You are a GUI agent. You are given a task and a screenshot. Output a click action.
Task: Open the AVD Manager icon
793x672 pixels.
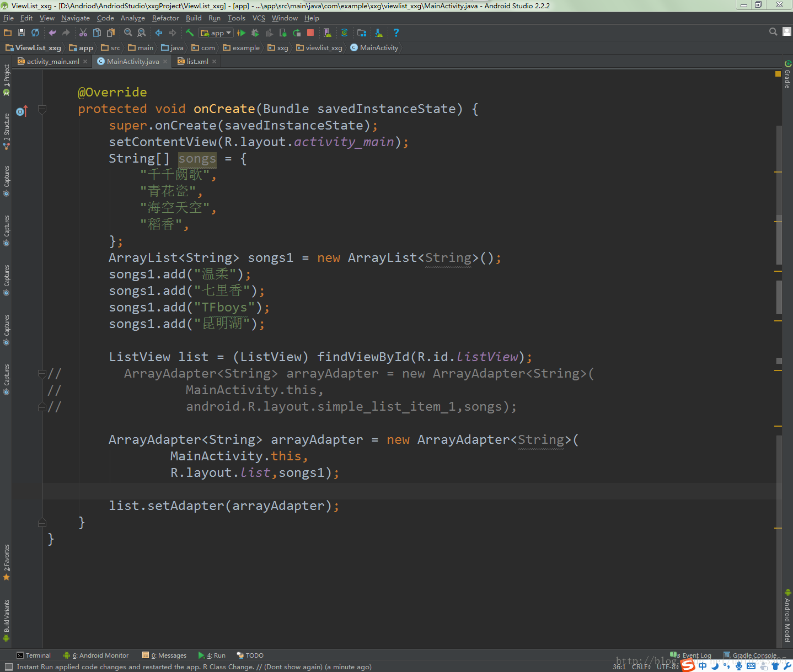[x=328, y=33]
